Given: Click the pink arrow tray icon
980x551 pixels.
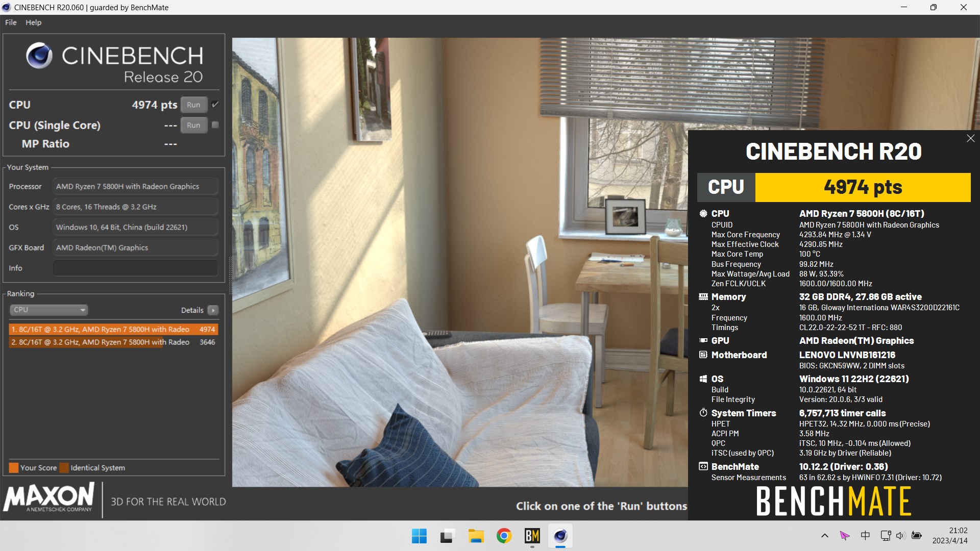Looking at the screenshot, I should click(845, 536).
